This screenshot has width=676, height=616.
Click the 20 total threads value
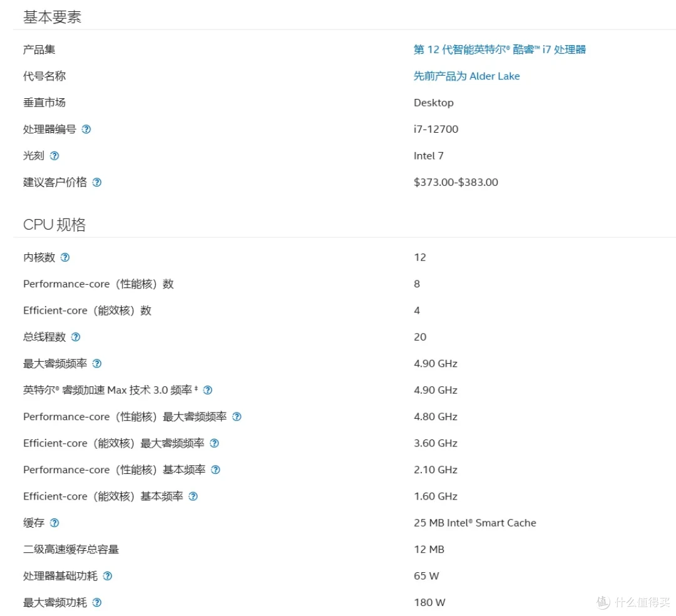420,337
